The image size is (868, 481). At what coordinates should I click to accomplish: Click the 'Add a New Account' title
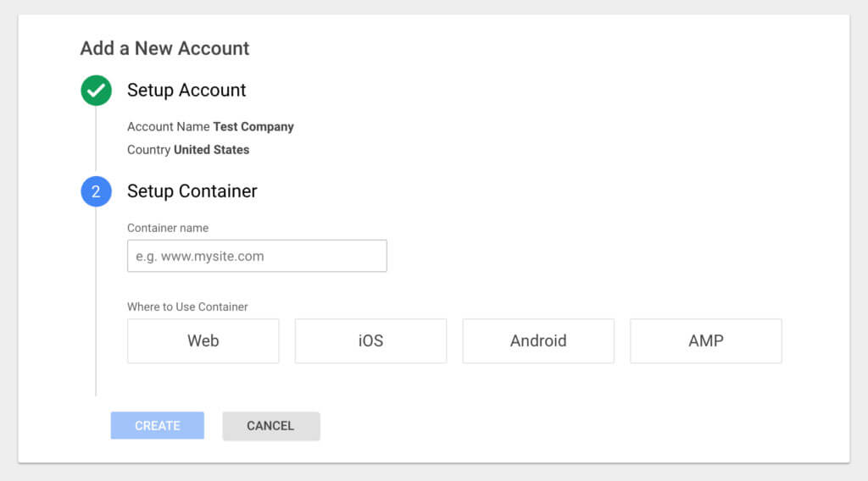165,48
